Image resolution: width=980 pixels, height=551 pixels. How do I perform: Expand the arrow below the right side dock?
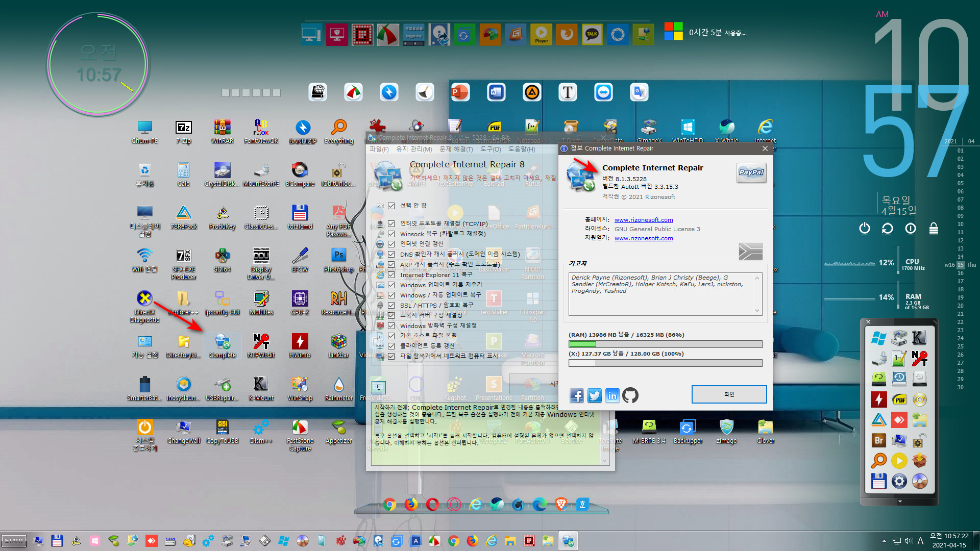tap(899, 502)
